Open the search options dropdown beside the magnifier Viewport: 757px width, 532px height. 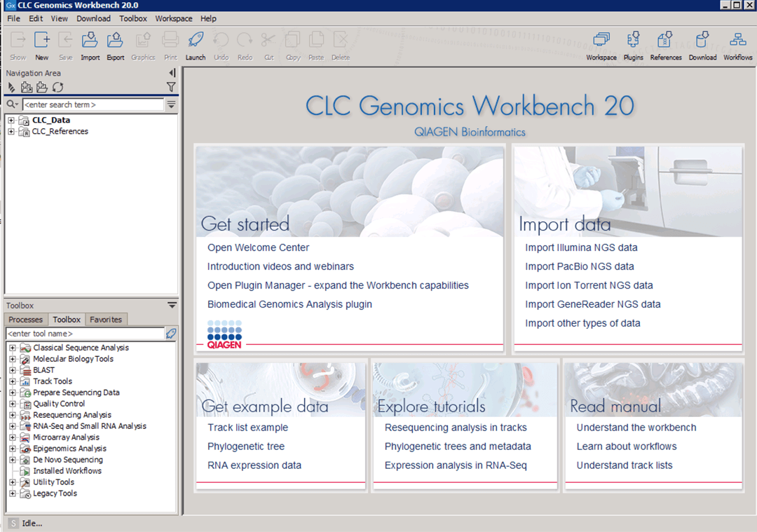[x=15, y=103]
